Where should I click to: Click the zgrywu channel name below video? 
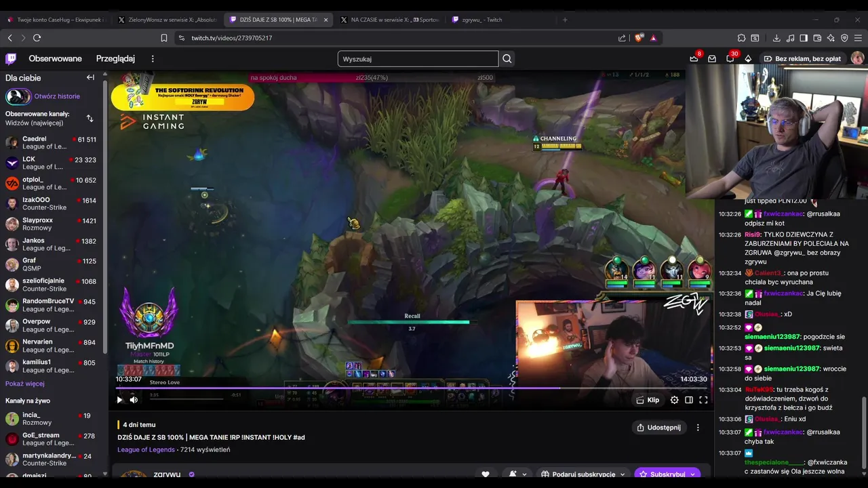(x=167, y=475)
